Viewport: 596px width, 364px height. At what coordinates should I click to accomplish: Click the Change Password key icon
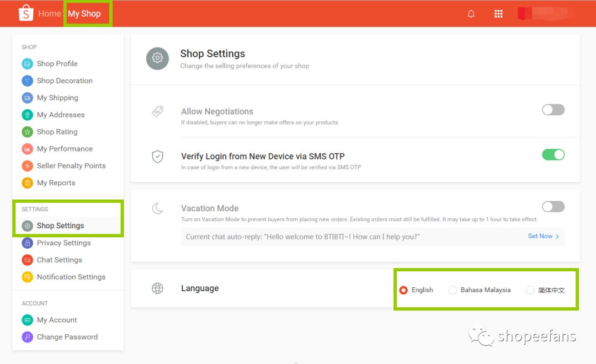point(28,337)
